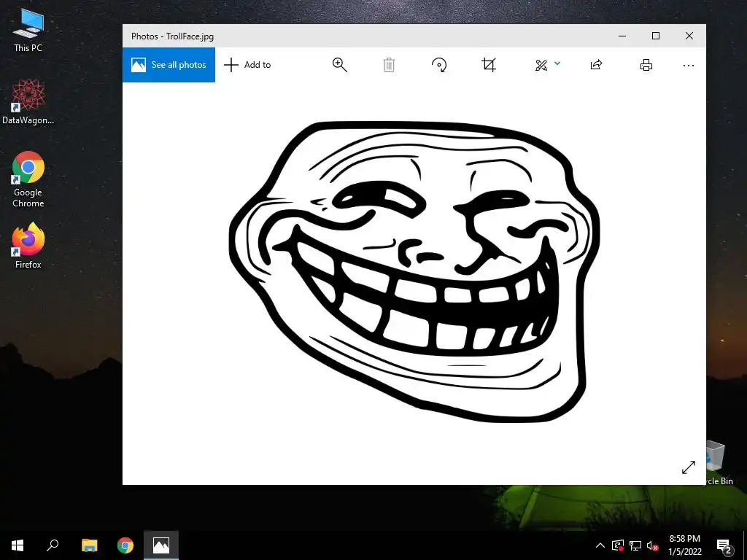Click the Edit & Create icon

[x=541, y=65]
